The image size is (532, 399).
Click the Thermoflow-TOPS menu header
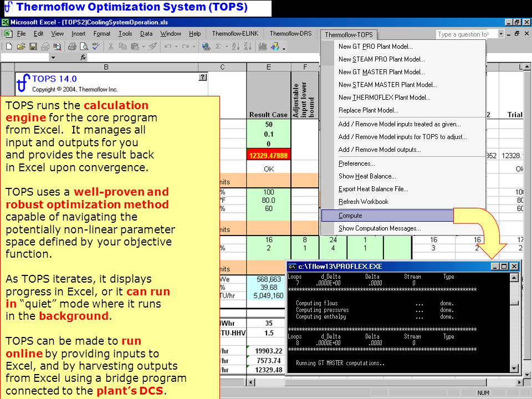[349, 34]
